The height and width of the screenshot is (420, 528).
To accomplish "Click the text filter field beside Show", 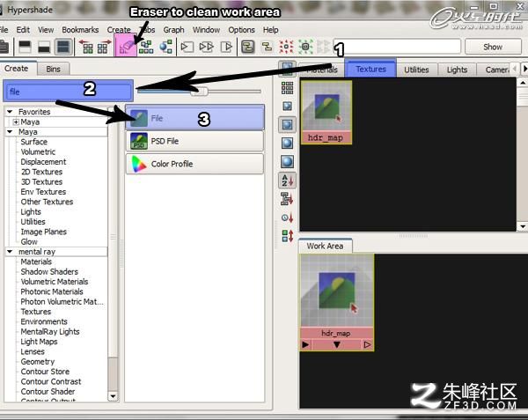I will click(x=397, y=47).
